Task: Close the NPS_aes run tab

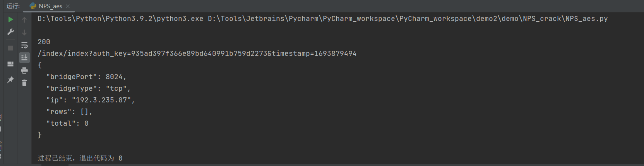Action: pyautogui.click(x=68, y=6)
